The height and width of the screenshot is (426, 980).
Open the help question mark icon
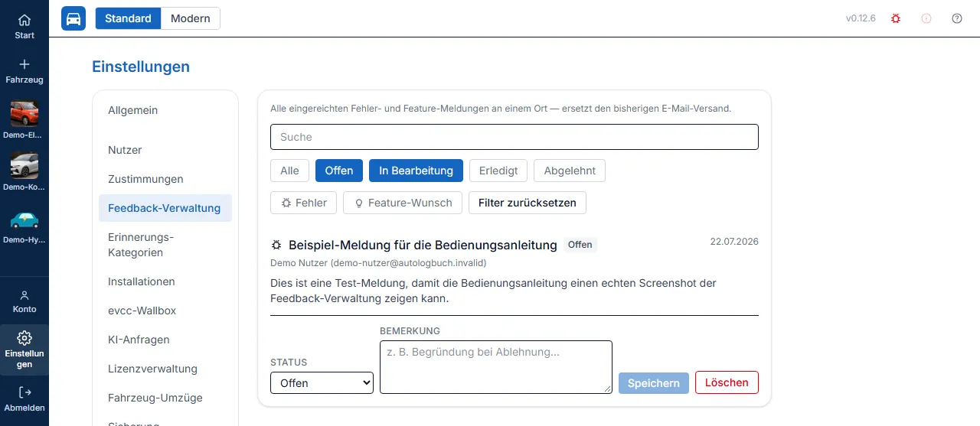pos(957,18)
